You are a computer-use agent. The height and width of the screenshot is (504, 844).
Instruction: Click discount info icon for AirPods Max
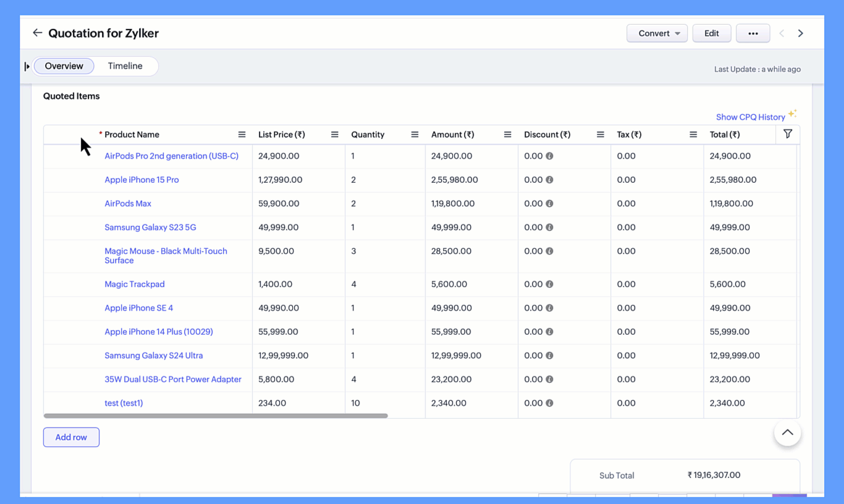pos(549,204)
